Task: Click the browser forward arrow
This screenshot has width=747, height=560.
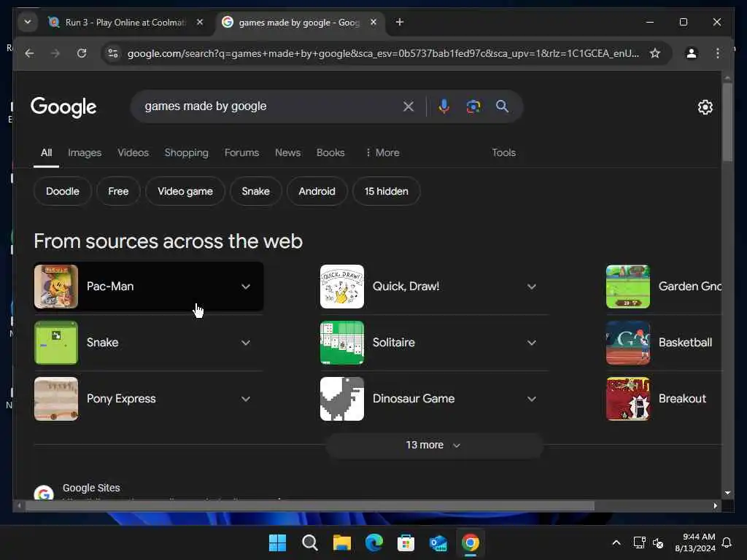Action: click(55, 53)
